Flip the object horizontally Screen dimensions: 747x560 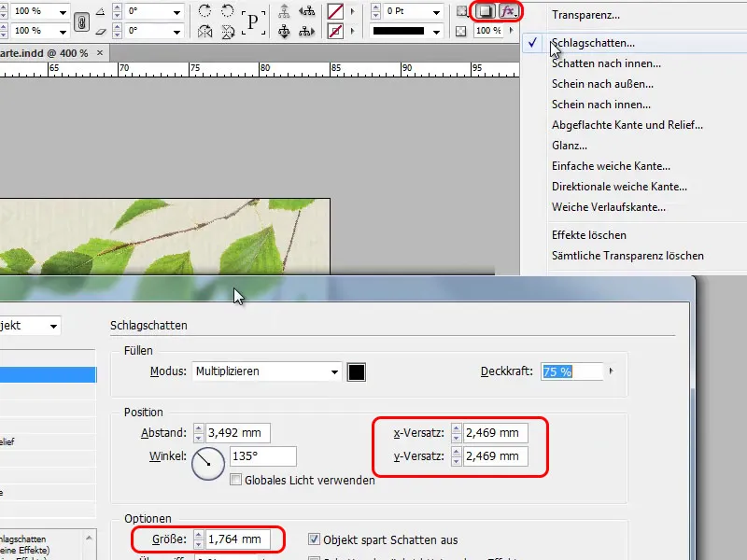[x=204, y=32]
